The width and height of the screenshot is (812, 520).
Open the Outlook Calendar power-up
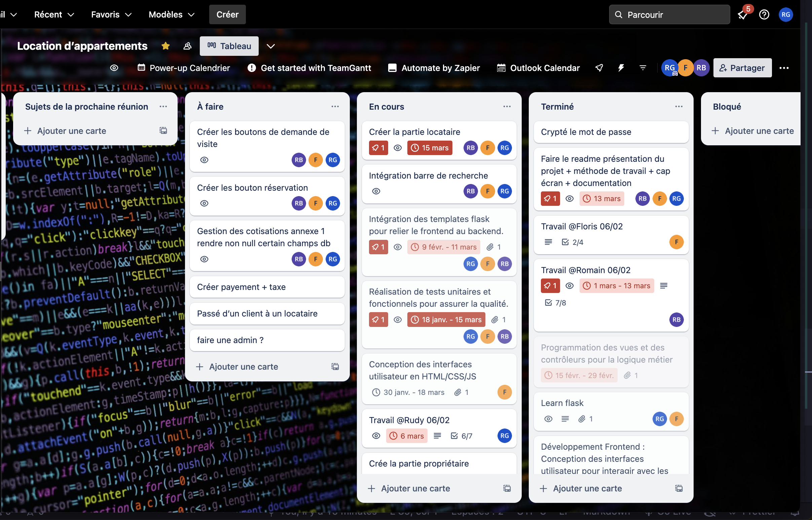click(538, 68)
